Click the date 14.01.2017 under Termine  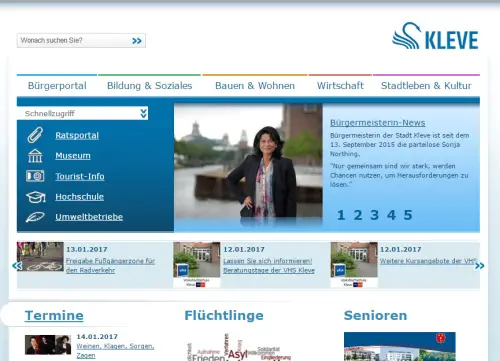tap(97, 337)
